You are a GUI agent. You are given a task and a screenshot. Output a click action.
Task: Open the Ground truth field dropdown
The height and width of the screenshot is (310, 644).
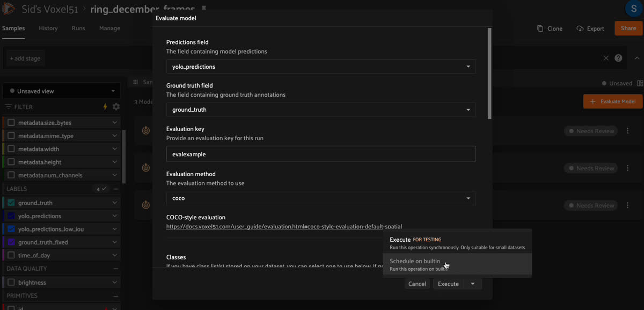pyautogui.click(x=321, y=110)
